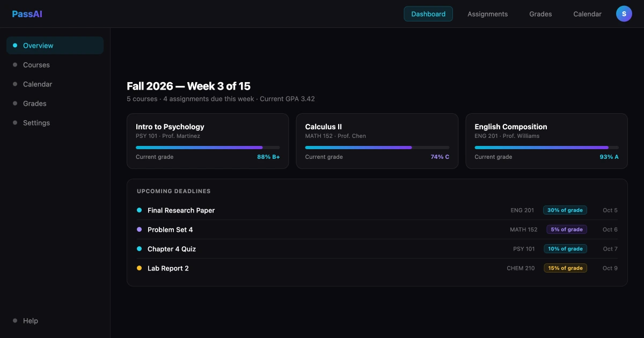Open Settings in the sidebar
This screenshot has height=338, width=644.
[x=55, y=123]
